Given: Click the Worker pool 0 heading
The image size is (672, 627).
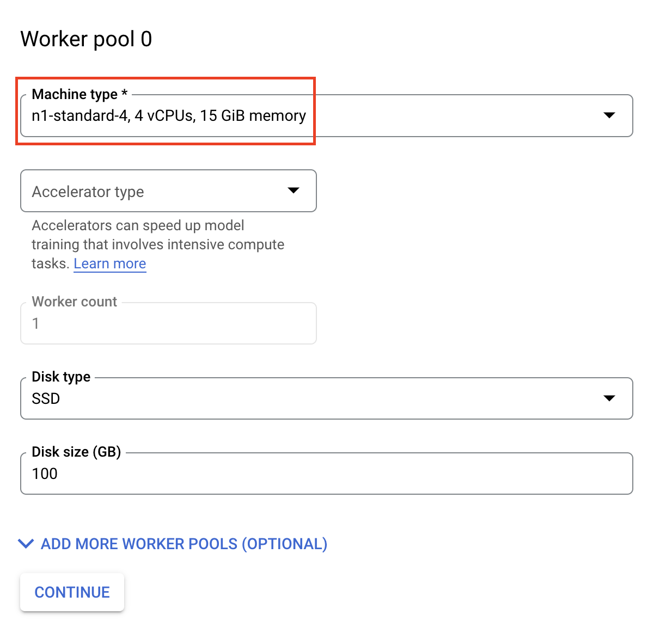Looking at the screenshot, I should 86,38.
